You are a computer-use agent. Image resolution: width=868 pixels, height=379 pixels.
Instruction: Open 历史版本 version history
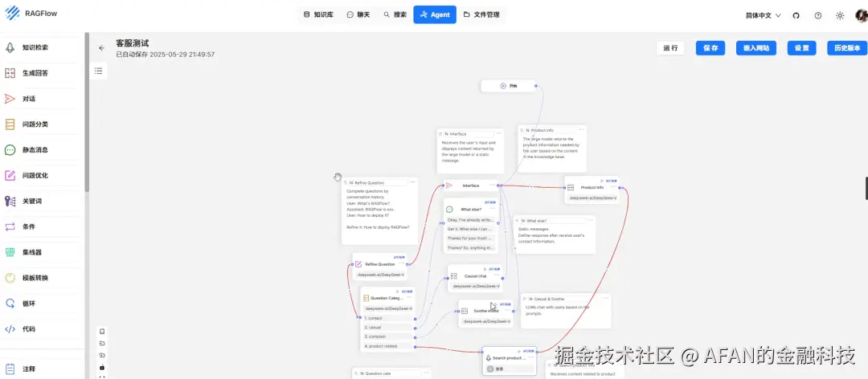[x=847, y=48]
